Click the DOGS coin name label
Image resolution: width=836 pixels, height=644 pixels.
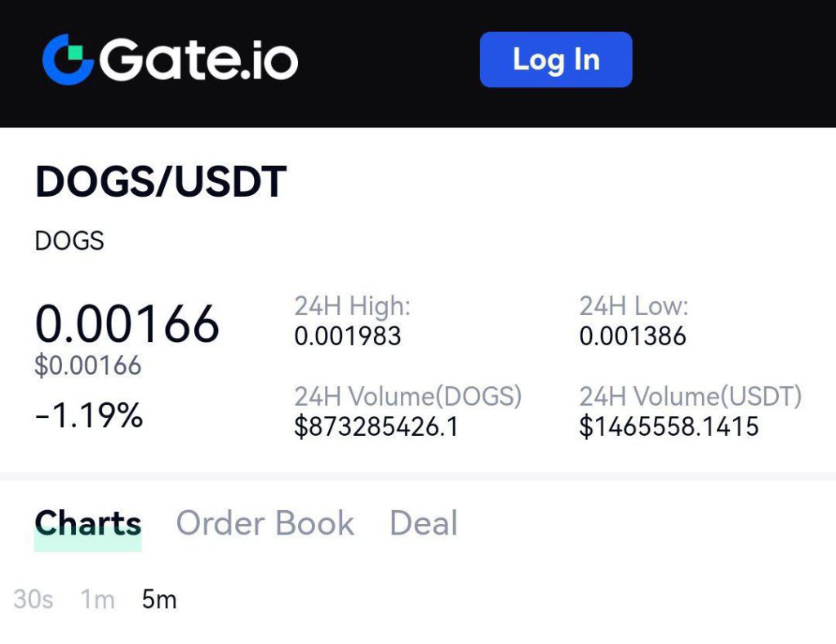point(69,241)
